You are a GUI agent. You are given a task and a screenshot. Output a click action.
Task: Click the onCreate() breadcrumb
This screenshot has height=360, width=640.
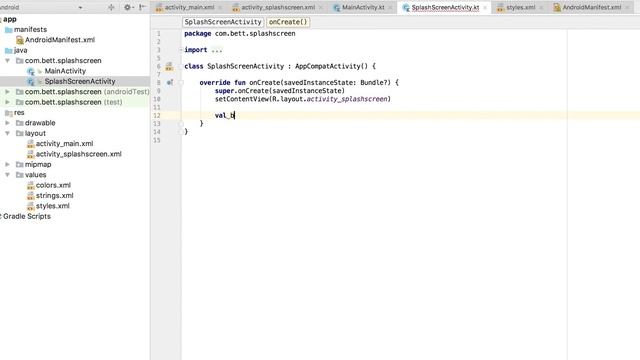coord(288,22)
